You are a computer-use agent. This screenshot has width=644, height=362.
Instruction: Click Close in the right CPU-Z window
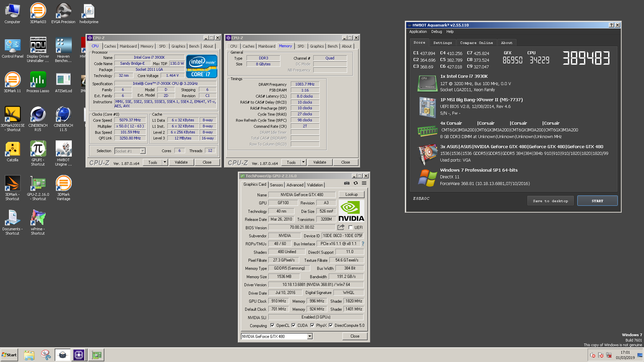pyautogui.click(x=345, y=162)
